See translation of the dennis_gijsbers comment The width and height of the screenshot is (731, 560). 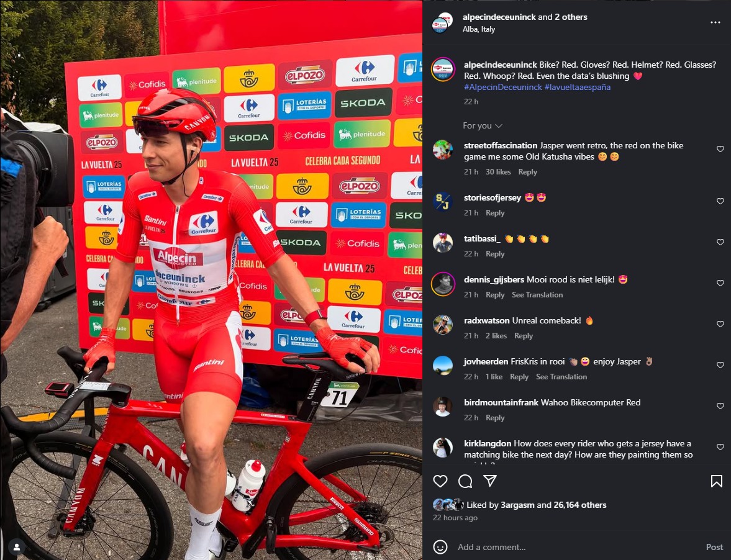[x=537, y=295]
